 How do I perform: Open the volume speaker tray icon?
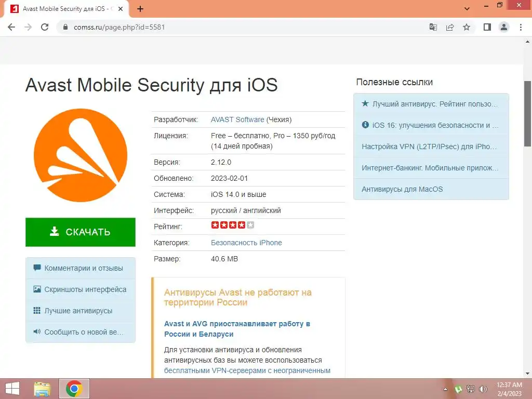pos(483,389)
